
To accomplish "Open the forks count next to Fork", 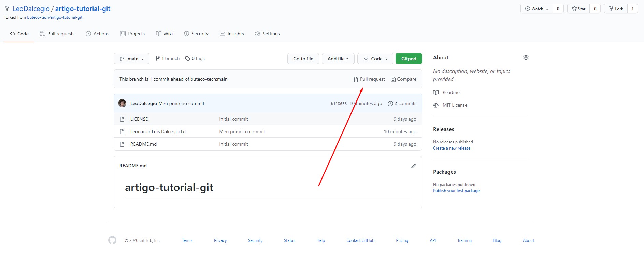I will 632,9.
